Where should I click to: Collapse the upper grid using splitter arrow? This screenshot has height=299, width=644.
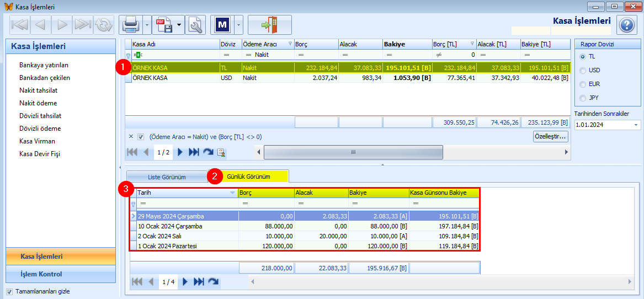point(382,165)
